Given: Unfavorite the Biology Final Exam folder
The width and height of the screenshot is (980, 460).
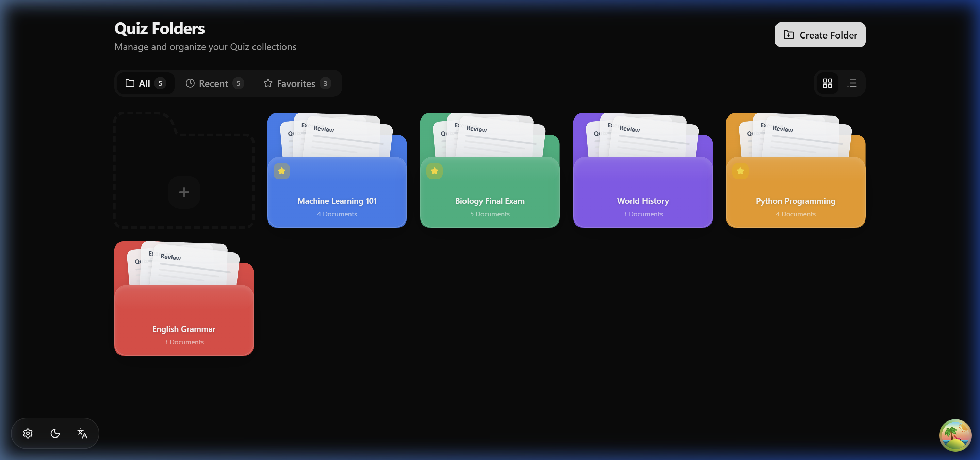Looking at the screenshot, I should (435, 171).
